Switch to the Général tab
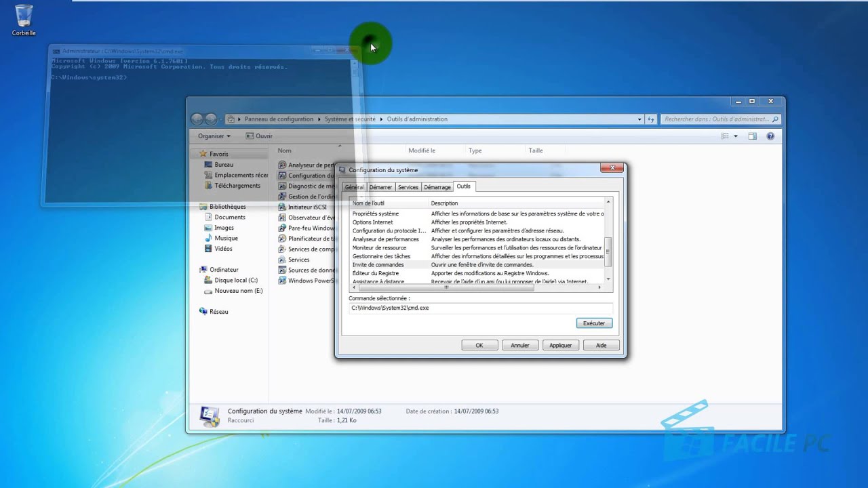 pyautogui.click(x=354, y=187)
